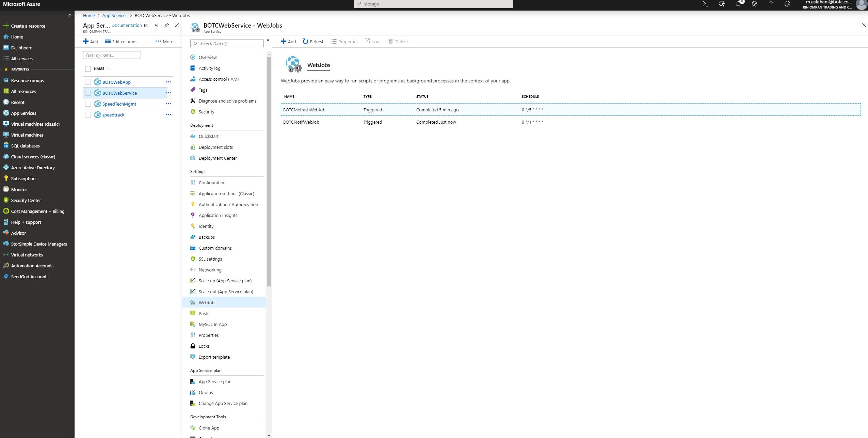The height and width of the screenshot is (438, 868).
Task: Open Cloud Shell from the top bar
Action: coord(705,4)
